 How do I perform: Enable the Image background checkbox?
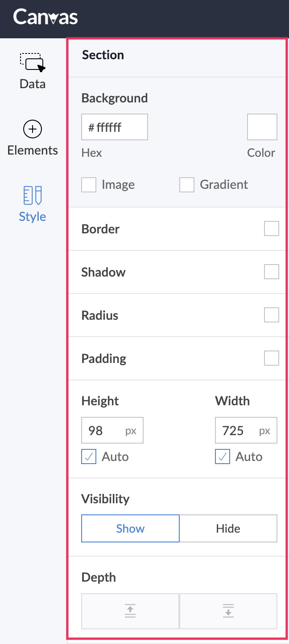[89, 185]
